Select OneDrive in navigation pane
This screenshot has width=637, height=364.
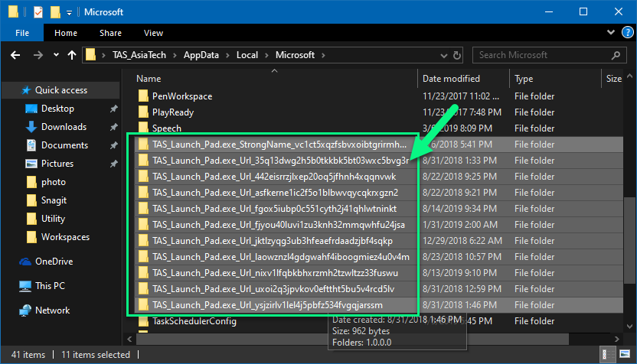[x=54, y=262]
